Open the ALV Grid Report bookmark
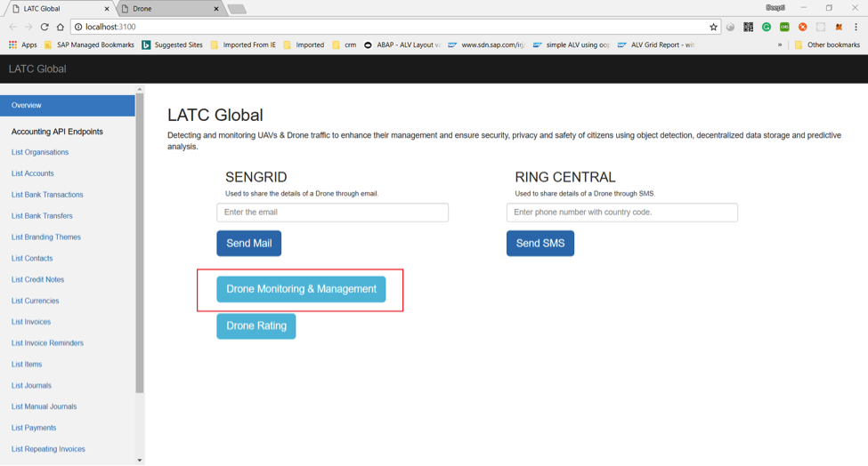The width and height of the screenshot is (868, 466). (x=656, y=44)
